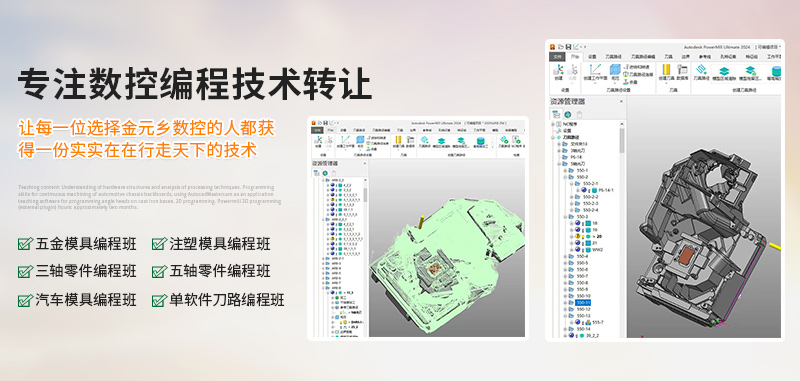Switch to 边界 tab in right window
The image size is (800, 381).
[686, 57]
